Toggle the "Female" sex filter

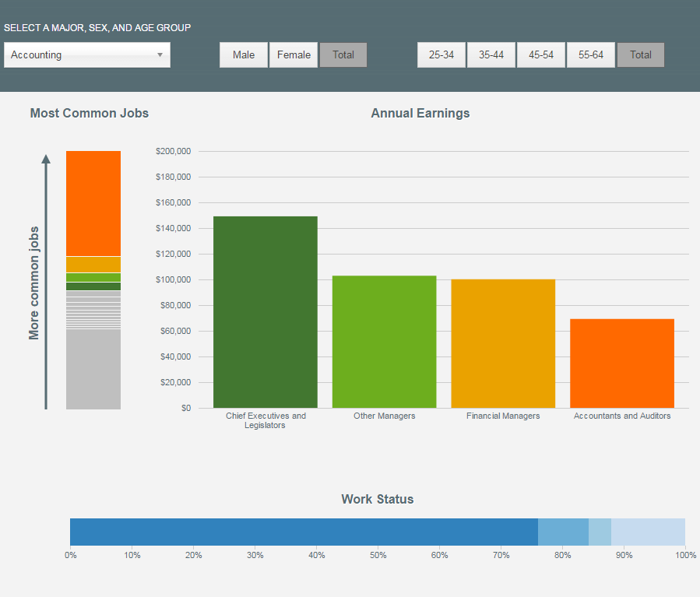pos(294,54)
